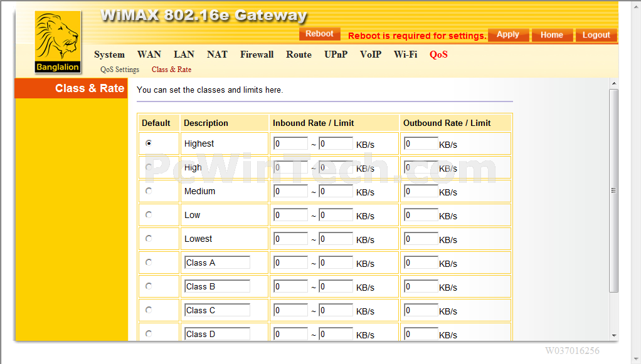Click the Highest inbound limit field
Viewport: 641px width, 364px height.
coord(336,144)
